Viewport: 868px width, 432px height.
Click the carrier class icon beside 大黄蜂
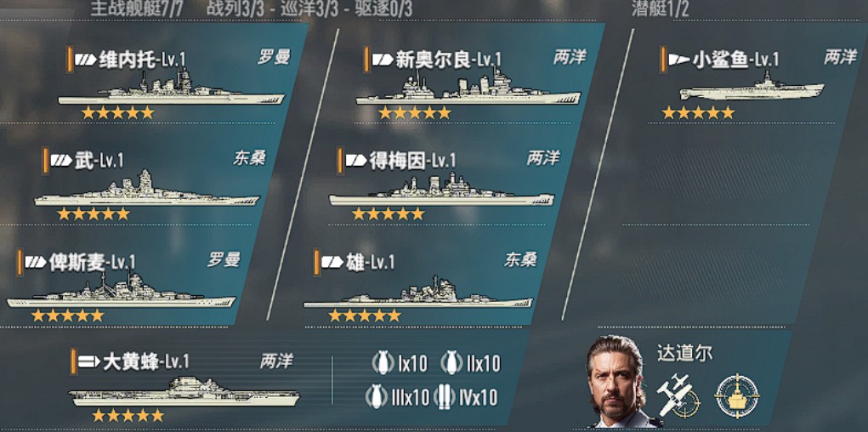[88, 362]
